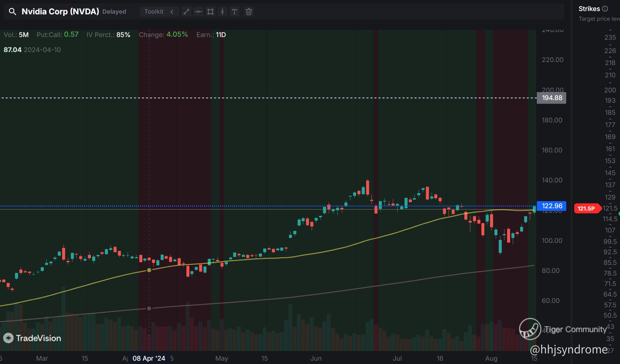Click the 87.04 value dated 2024-04-10
Screen dimensions: 620x364
tap(13, 50)
